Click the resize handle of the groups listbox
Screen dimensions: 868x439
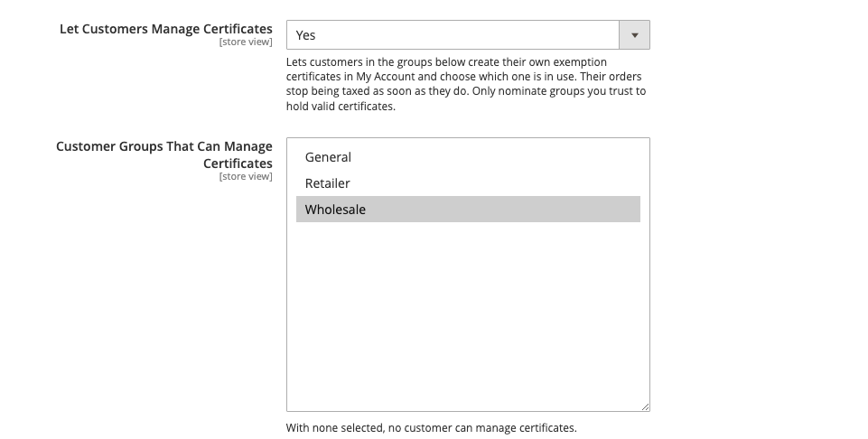coord(645,406)
